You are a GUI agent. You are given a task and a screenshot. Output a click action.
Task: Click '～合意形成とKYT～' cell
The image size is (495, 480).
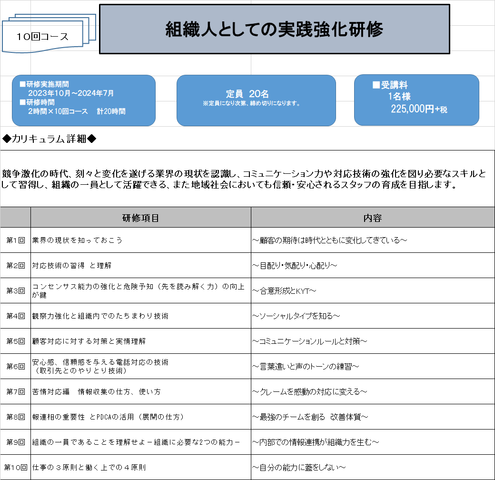coord(373,291)
